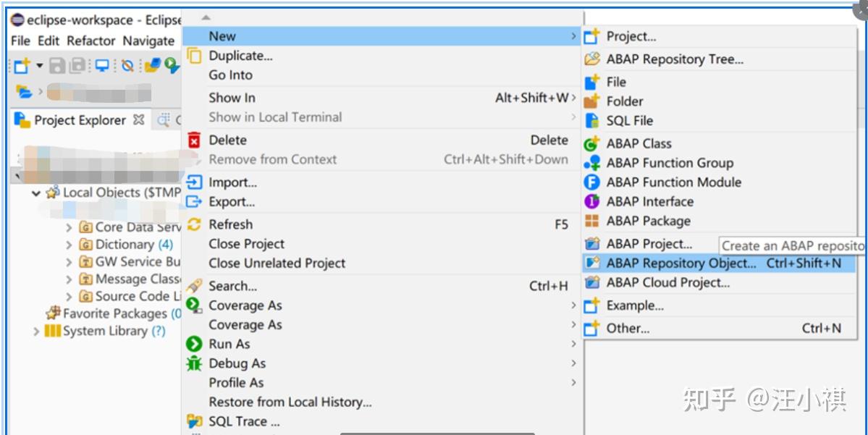This screenshot has width=868, height=435.
Task: Close the Project Explorer view tab
Action: point(139,119)
